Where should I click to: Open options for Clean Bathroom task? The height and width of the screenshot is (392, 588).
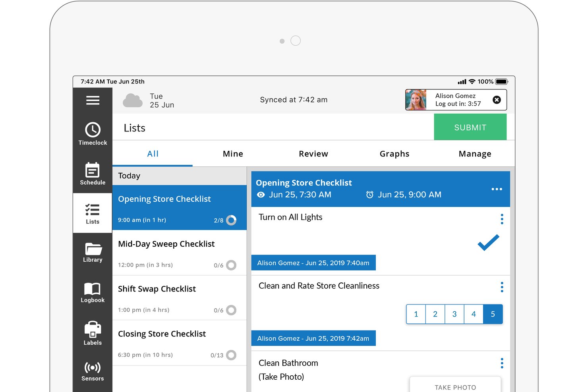[502, 363]
